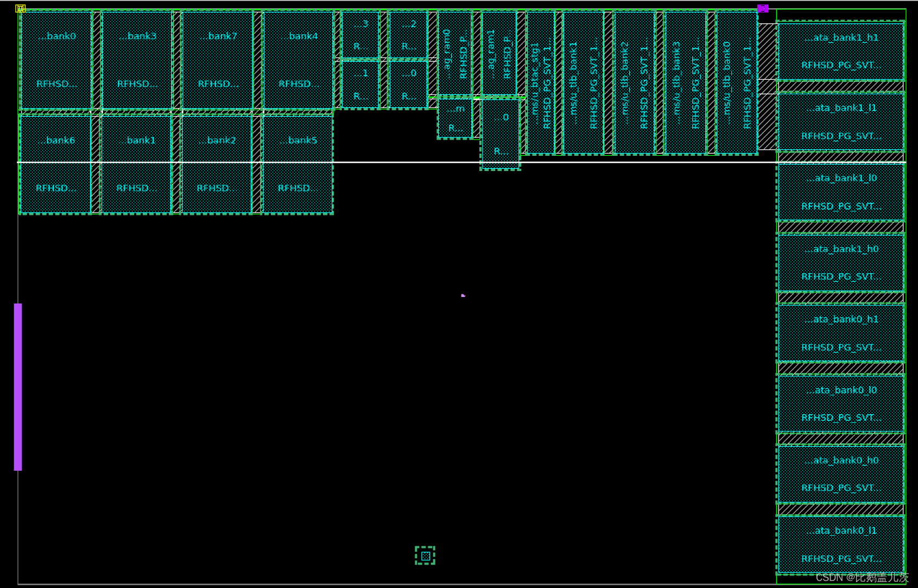The height and width of the screenshot is (588, 918).
Task: Click the yellow marker icon at top-left corner
Action: tap(21, 8)
